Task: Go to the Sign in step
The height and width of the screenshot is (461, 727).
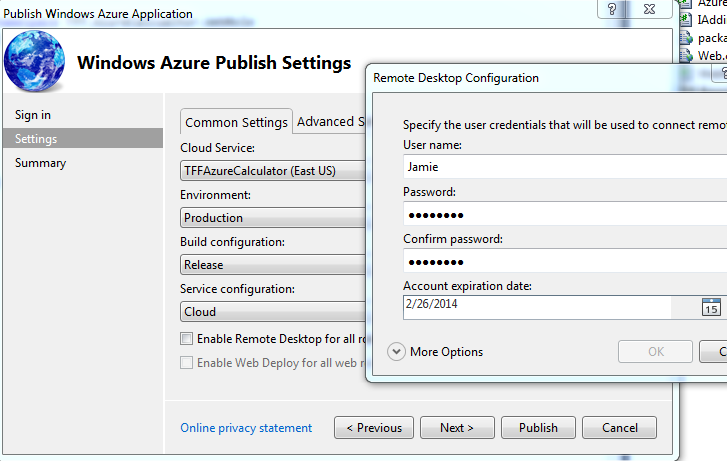Action: 33,115
